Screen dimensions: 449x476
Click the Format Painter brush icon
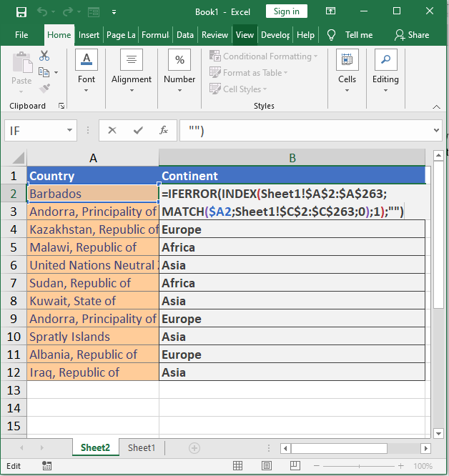(44, 89)
